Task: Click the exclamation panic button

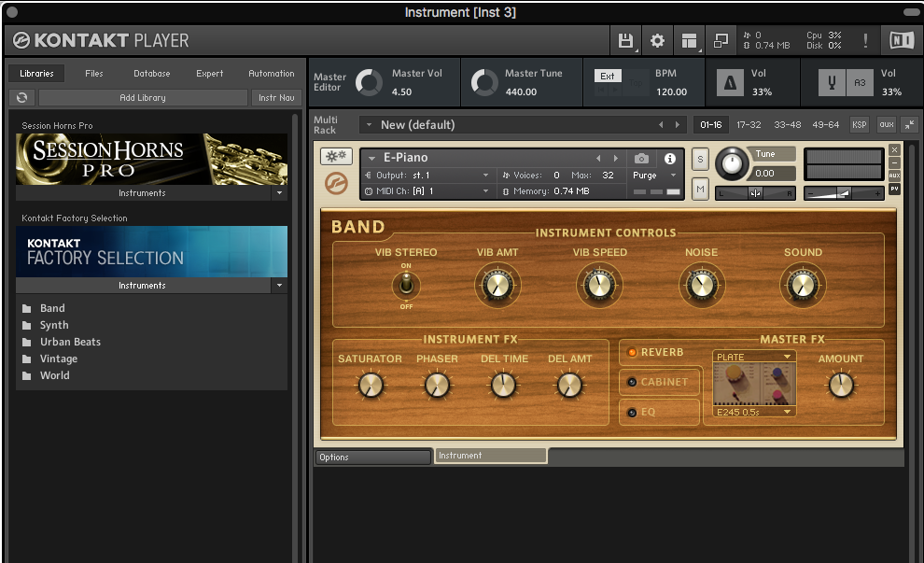Action: click(x=865, y=40)
